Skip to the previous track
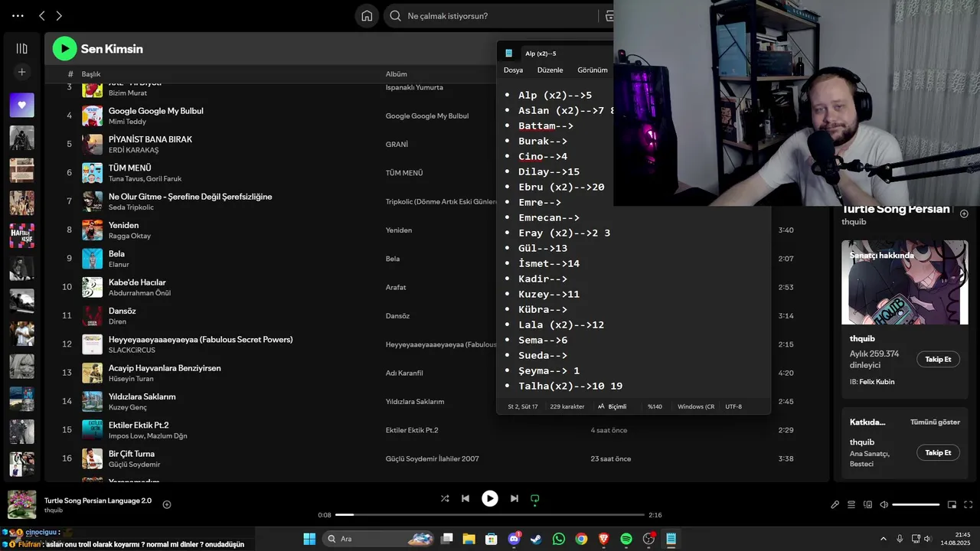The width and height of the screenshot is (980, 551). (x=465, y=498)
